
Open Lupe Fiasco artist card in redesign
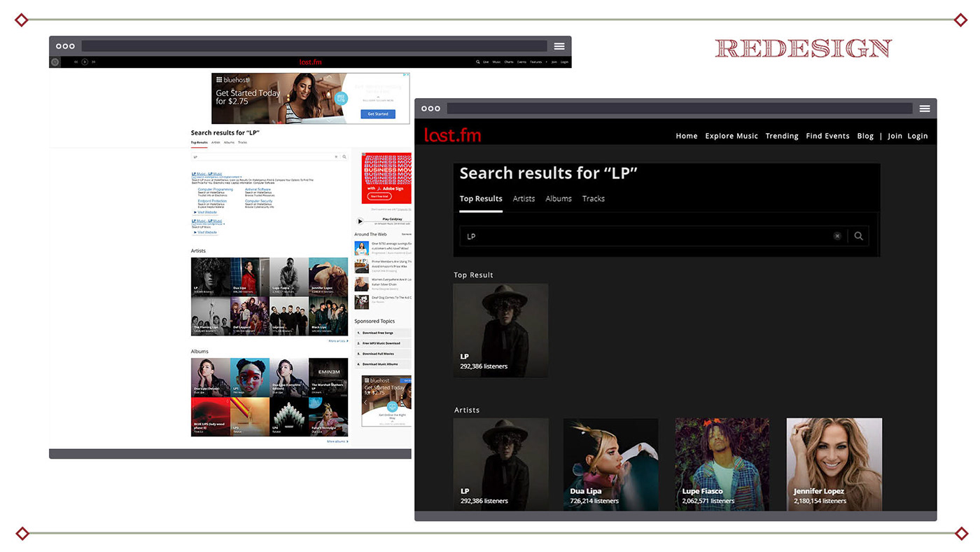(x=722, y=464)
